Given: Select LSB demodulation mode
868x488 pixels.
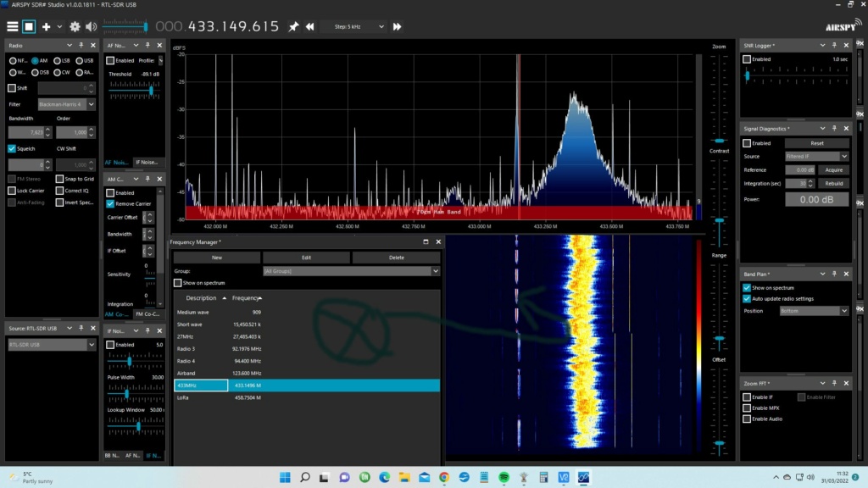Looking at the screenshot, I should click(x=57, y=61).
